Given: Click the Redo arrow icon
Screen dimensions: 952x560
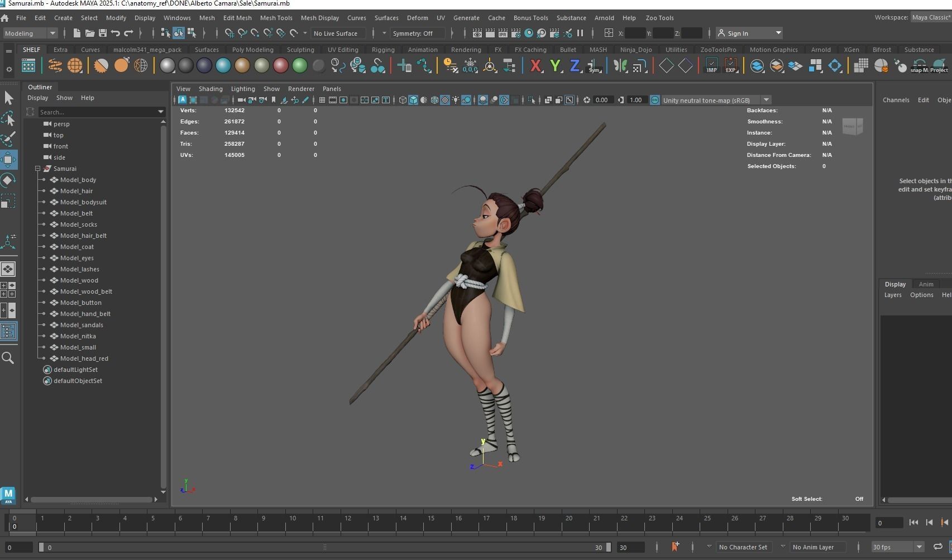Looking at the screenshot, I should [128, 33].
